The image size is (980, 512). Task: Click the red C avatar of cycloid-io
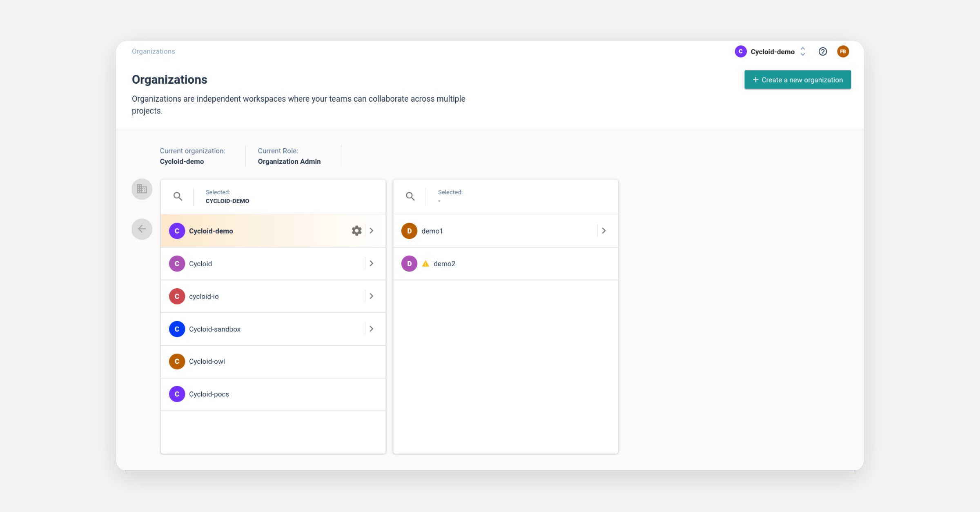177,296
